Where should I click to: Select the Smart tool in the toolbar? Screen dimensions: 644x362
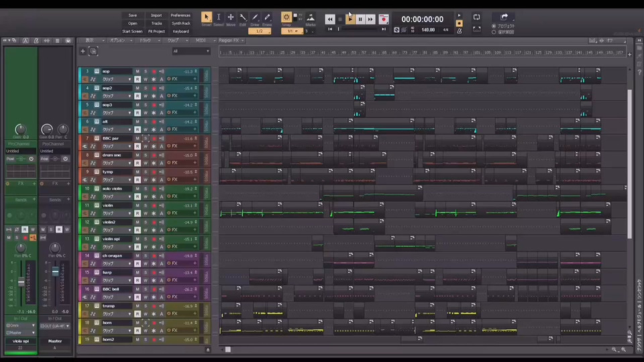tap(206, 18)
